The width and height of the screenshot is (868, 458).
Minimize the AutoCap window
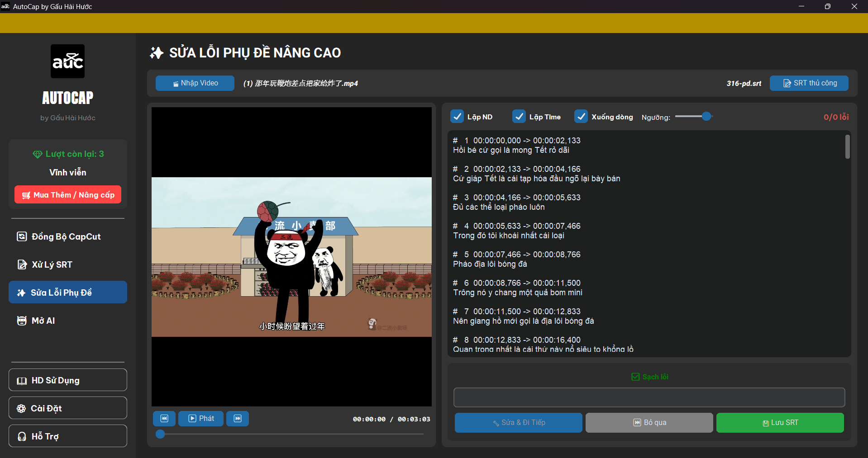click(x=801, y=6)
